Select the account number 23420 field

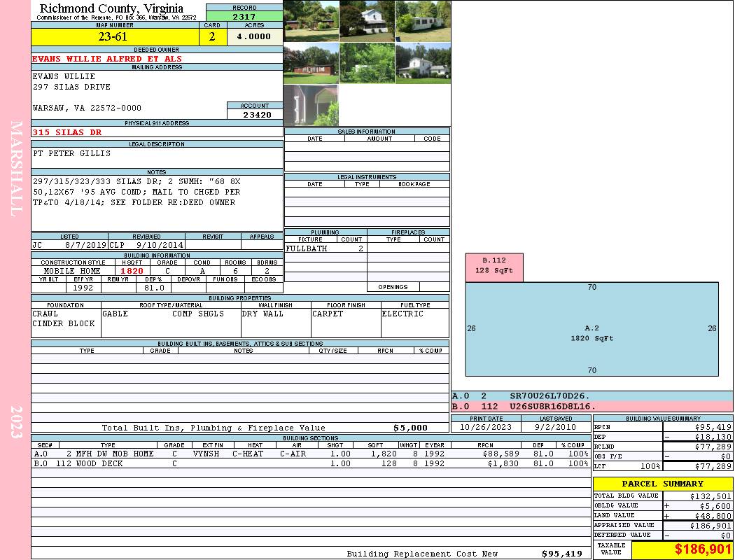point(255,114)
